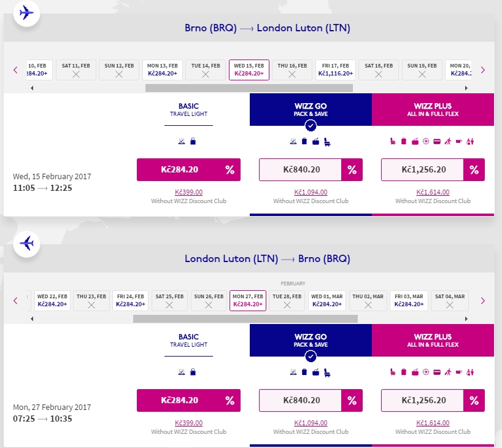This screenshot has height=448, width=502.
Task: Click the seat icon under outbound WIZZ GO
Action: coord(327,142)
